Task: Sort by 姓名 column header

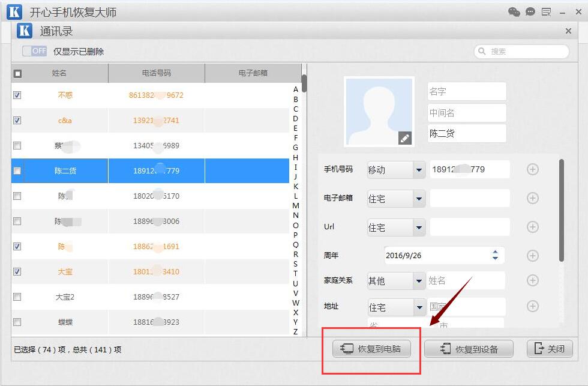Action: (59, 73)
